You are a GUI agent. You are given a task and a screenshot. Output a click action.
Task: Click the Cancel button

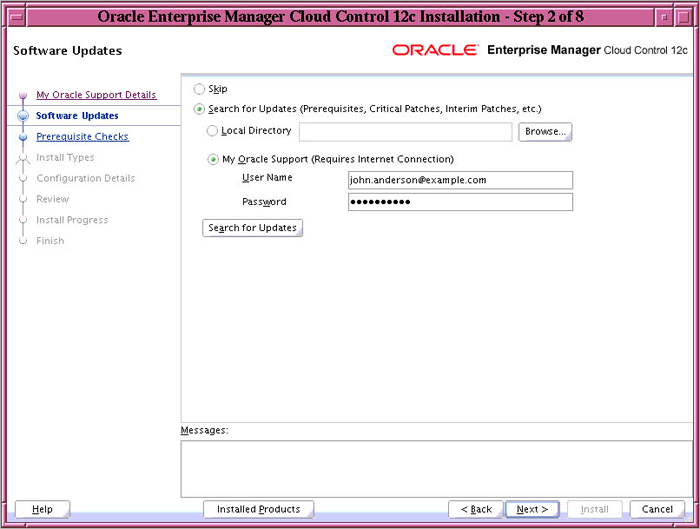click(657, 509)
